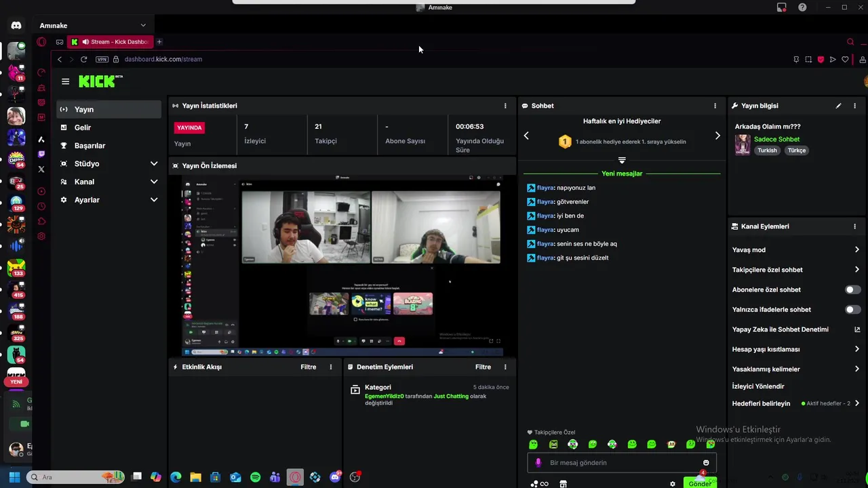Image resolution: width=868 pixels, height=488 pixels.
Task: Open the infinity points icon below the chat box
Action: click(x=540, y=484)
